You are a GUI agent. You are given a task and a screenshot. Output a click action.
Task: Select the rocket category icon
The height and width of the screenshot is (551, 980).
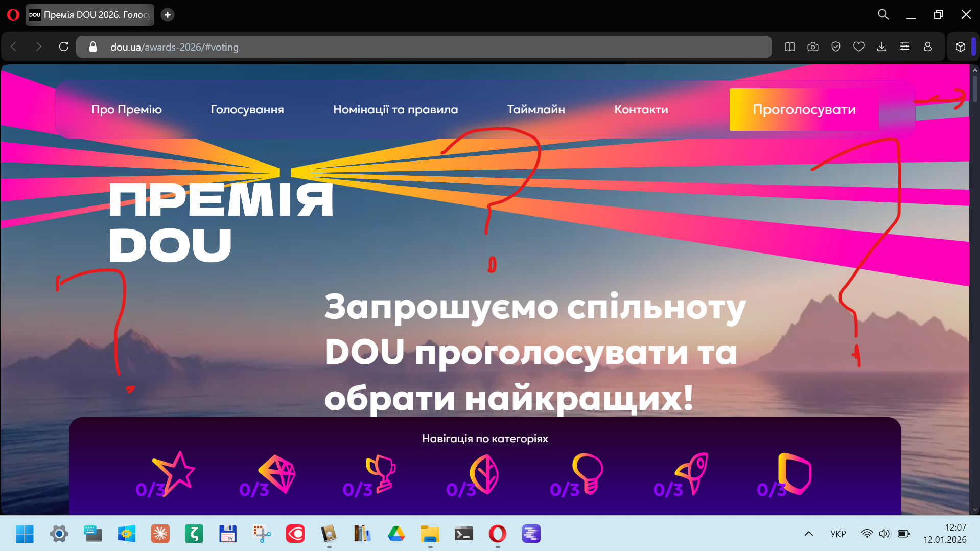[x=692, y=474]
